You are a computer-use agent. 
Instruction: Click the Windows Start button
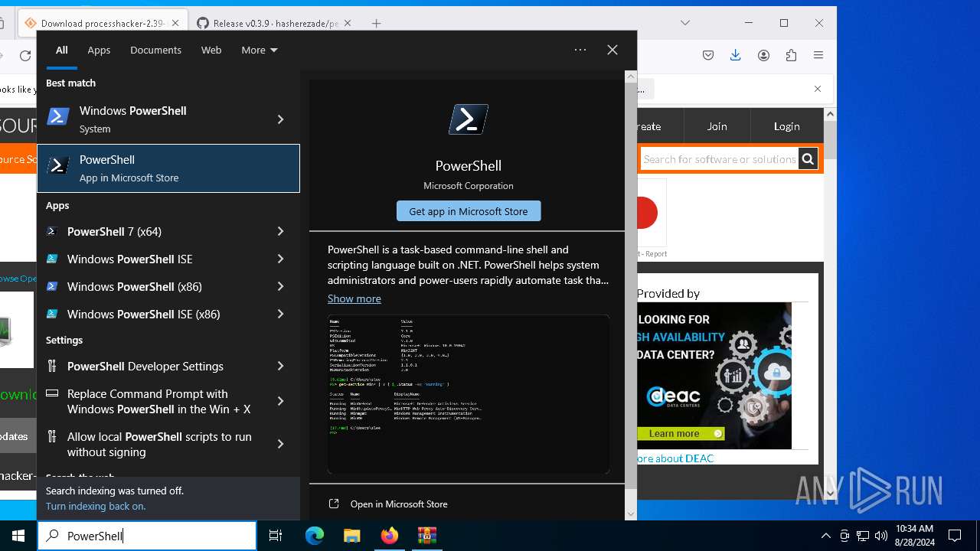(x=18, y=536)
